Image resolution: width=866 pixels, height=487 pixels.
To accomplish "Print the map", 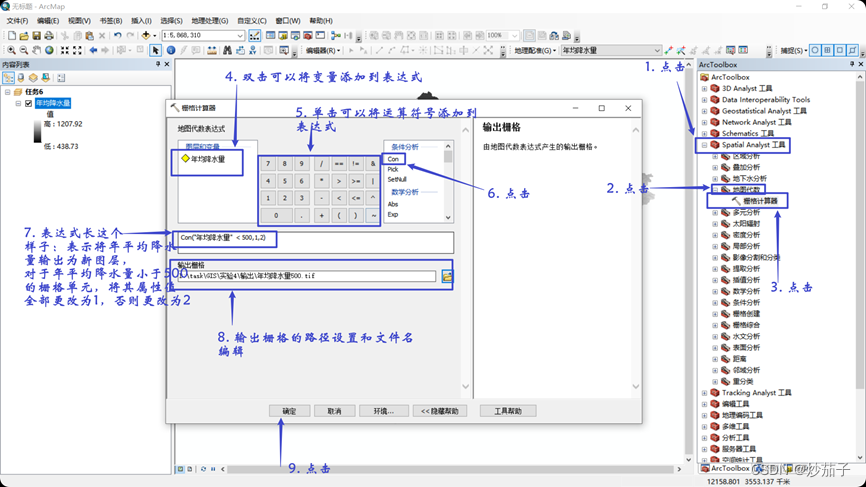I will pyautogui.click(x=49, y=36).
